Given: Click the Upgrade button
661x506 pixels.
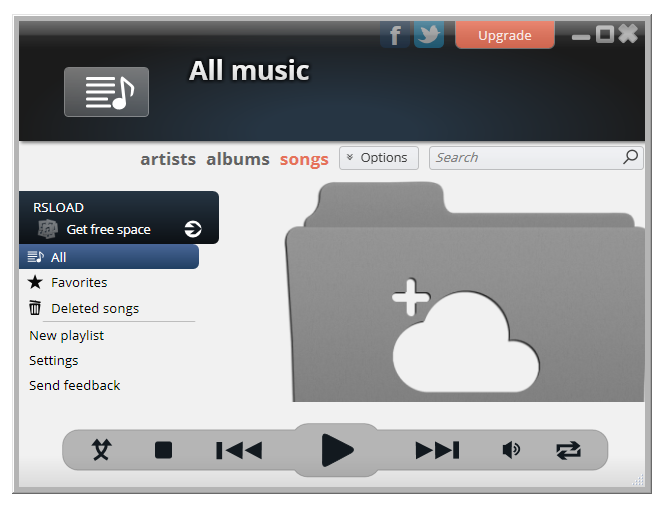Looking at the screenshot, I should [x=505, y=35].
